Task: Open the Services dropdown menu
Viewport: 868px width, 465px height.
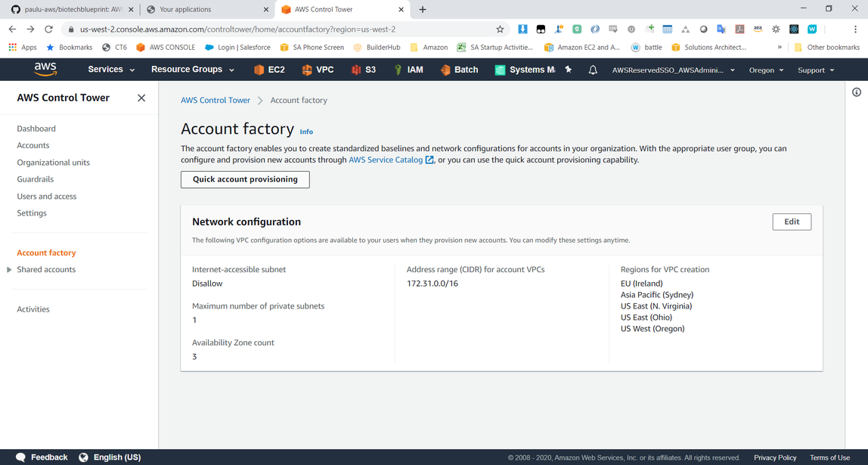Action: 111,70
